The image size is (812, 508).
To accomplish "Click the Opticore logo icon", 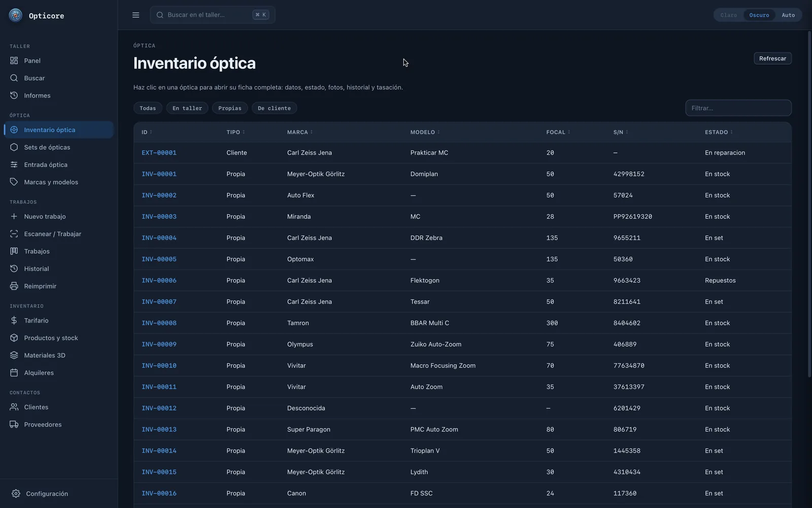I will (x=16, y=15).
